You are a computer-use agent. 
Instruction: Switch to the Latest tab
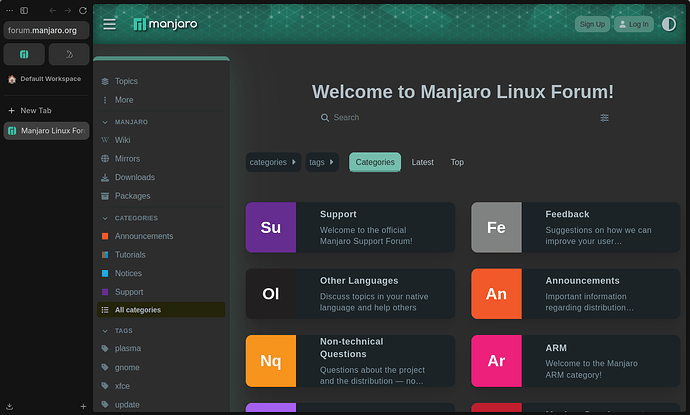(422, 162)
